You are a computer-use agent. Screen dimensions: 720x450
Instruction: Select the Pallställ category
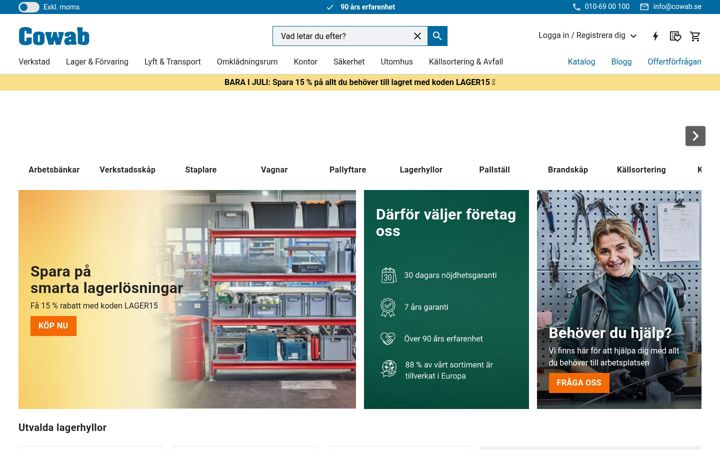pos(495,169)
